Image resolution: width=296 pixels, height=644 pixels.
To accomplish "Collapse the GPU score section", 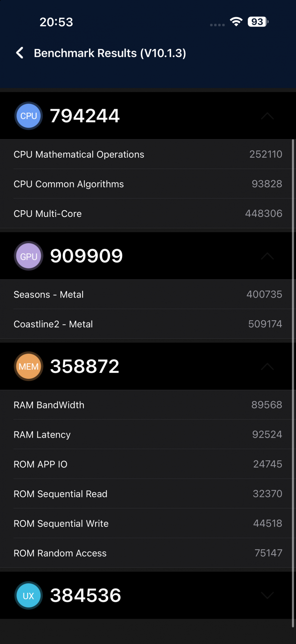I will coord(267,256).
